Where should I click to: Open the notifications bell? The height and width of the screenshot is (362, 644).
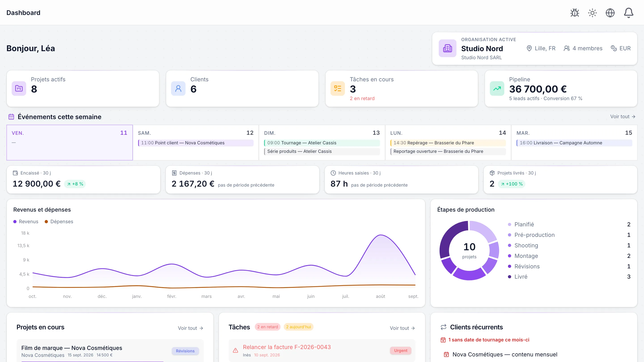pyautogui.click(x=629, y=13)
